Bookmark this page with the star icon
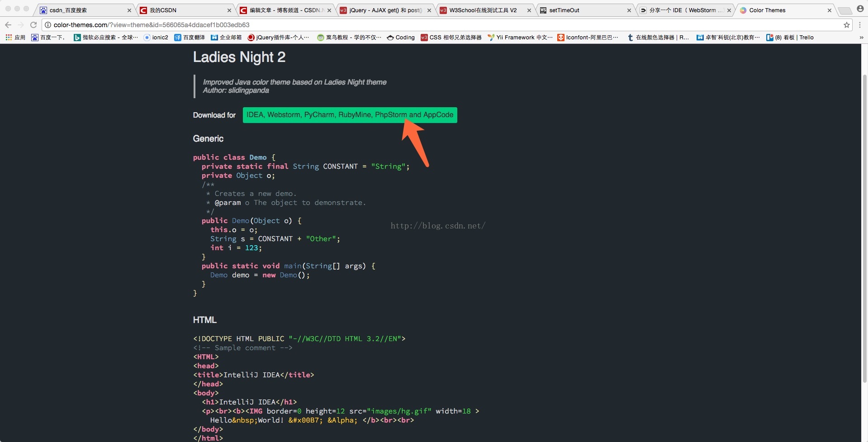Viewport: 868px width, 442px height. click(847, 25)
